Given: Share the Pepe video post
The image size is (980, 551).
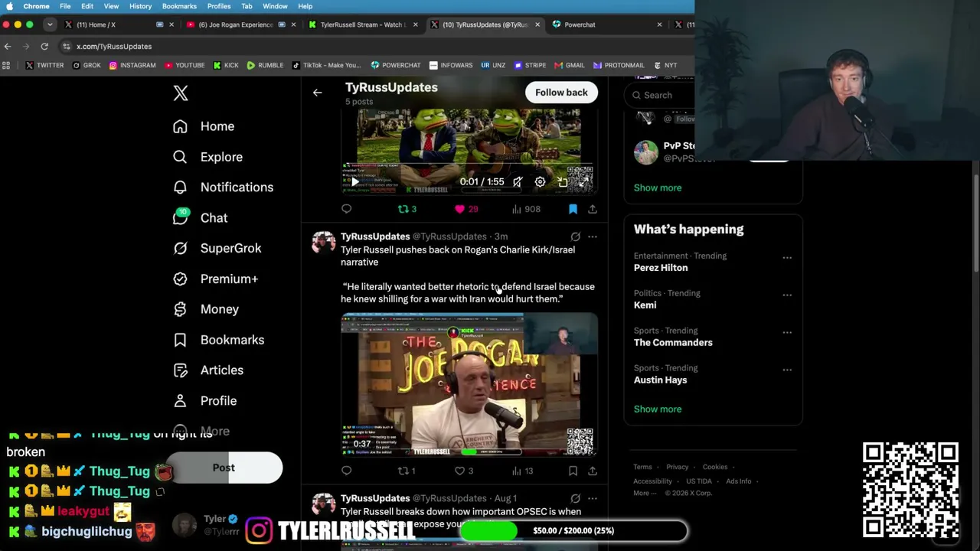Looking at the screenshot, I should (x=592, y=209).
